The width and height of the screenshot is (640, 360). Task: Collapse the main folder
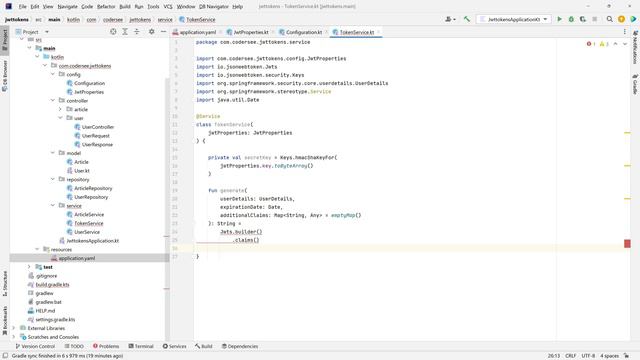[29, 48]
